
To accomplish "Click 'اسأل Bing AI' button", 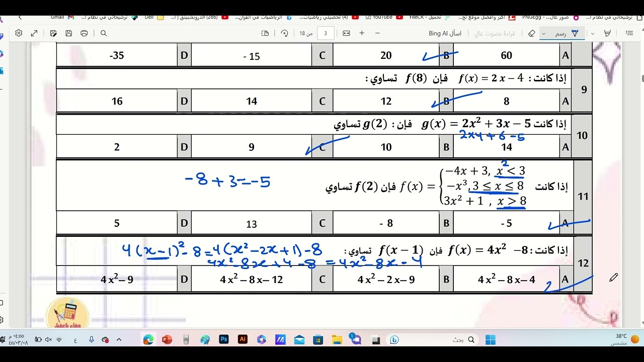I will point(445,33).
